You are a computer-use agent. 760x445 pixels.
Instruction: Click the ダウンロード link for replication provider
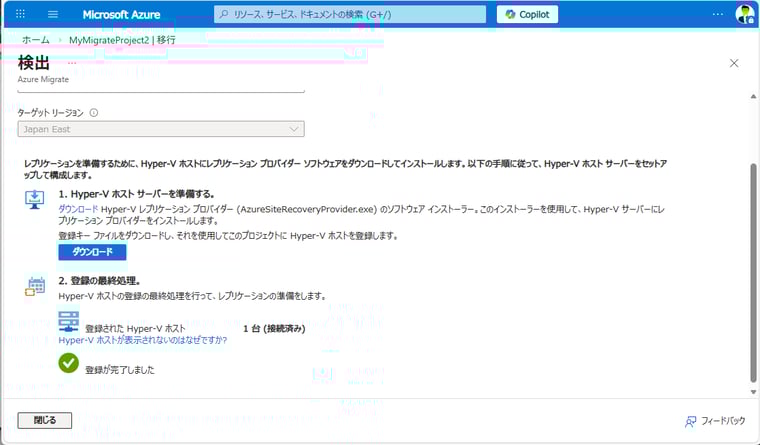point(78,209)
